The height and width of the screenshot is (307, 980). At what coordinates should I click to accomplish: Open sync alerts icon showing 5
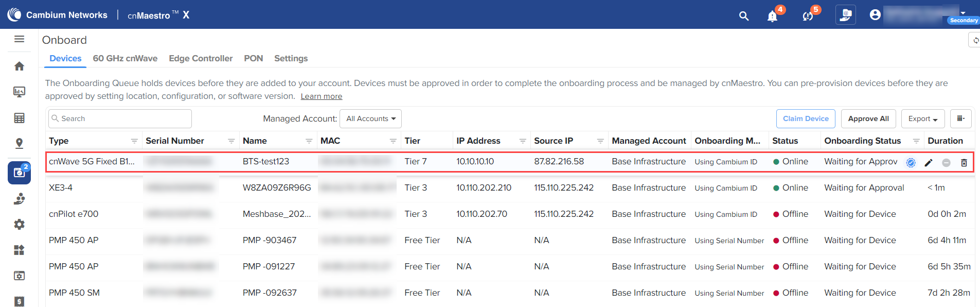[808, 16]
